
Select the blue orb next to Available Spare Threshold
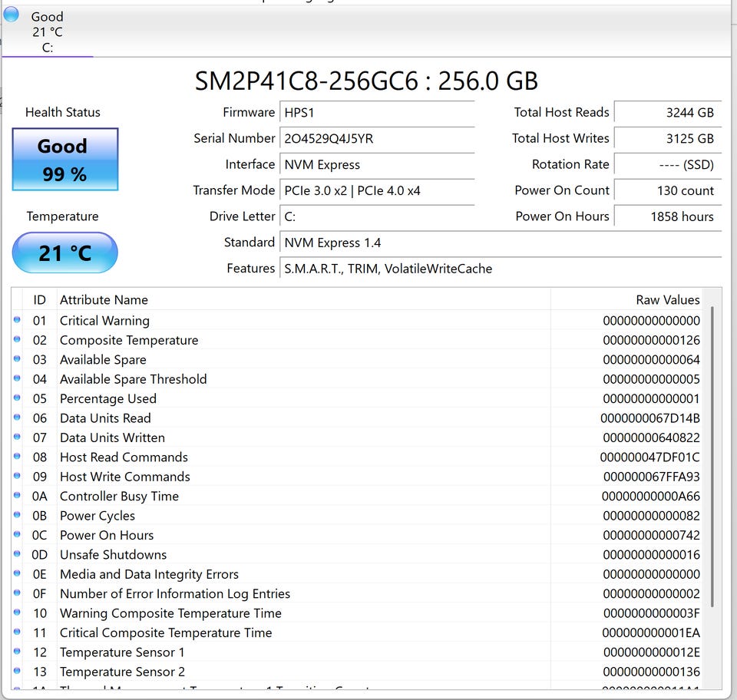click(17, 378)
